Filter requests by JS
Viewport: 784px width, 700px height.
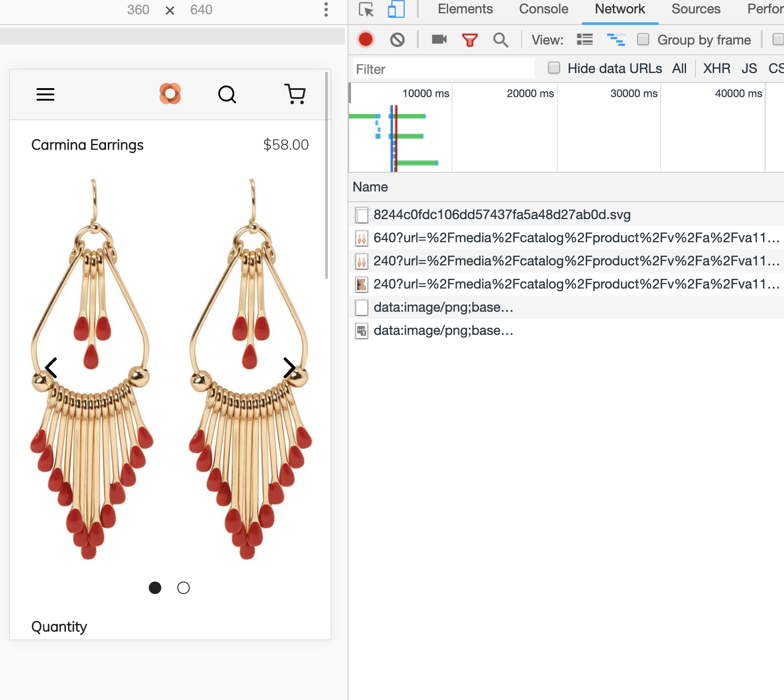(749, 69)
